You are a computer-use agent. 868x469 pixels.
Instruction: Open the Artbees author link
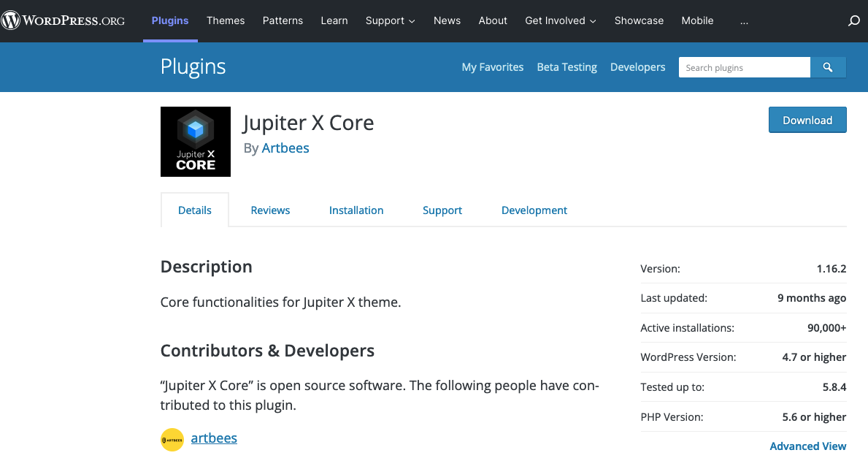[285, 148]
